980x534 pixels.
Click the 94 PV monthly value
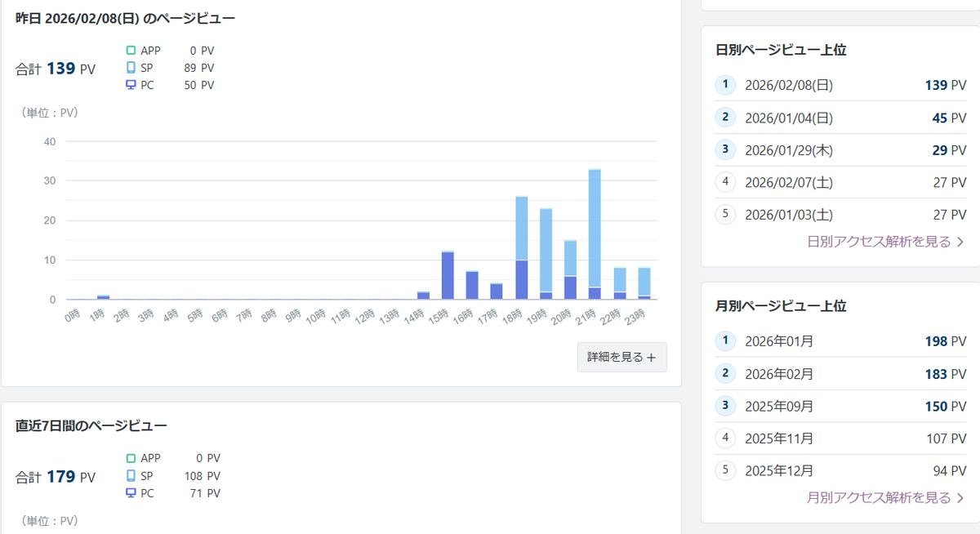950,470
